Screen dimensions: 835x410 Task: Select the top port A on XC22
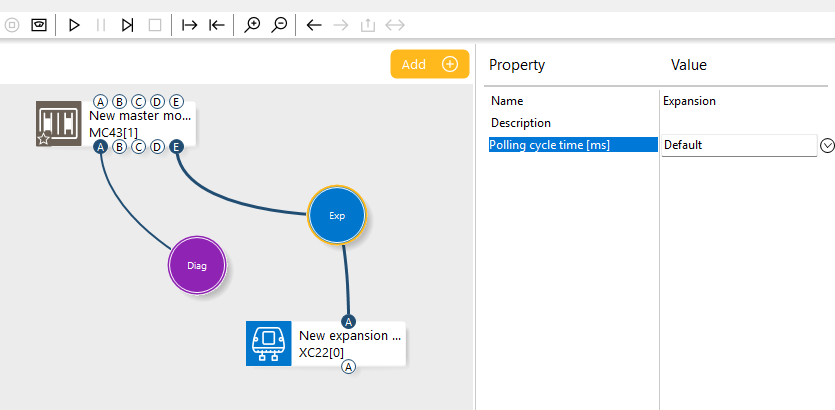click(x=348, y=322)
